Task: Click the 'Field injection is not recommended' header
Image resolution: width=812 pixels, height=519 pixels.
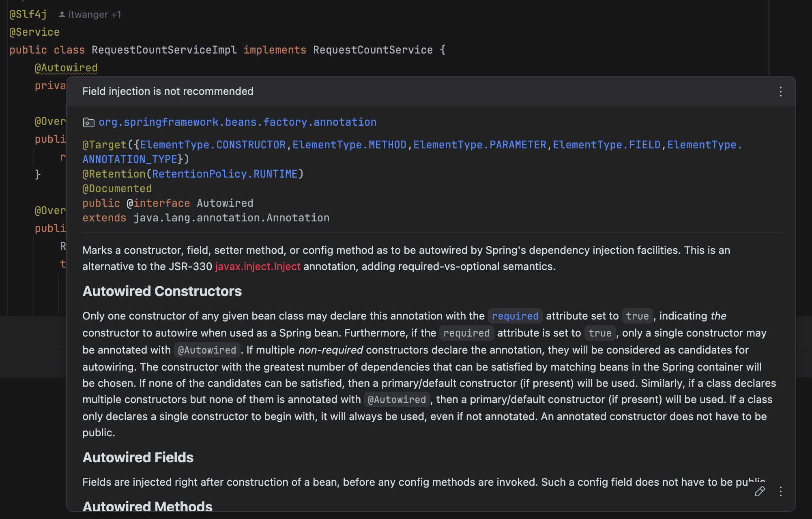Action: pyautogui.click(x=168, y=91)
